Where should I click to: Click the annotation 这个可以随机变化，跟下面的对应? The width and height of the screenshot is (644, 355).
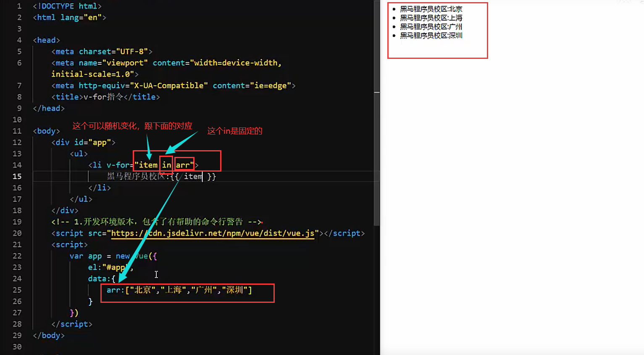click(132, 126)
